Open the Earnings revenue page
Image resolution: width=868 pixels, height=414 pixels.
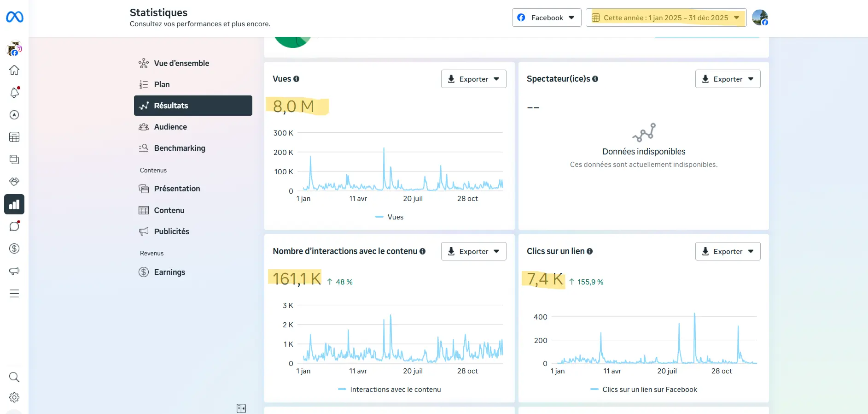tap(169, 272)
